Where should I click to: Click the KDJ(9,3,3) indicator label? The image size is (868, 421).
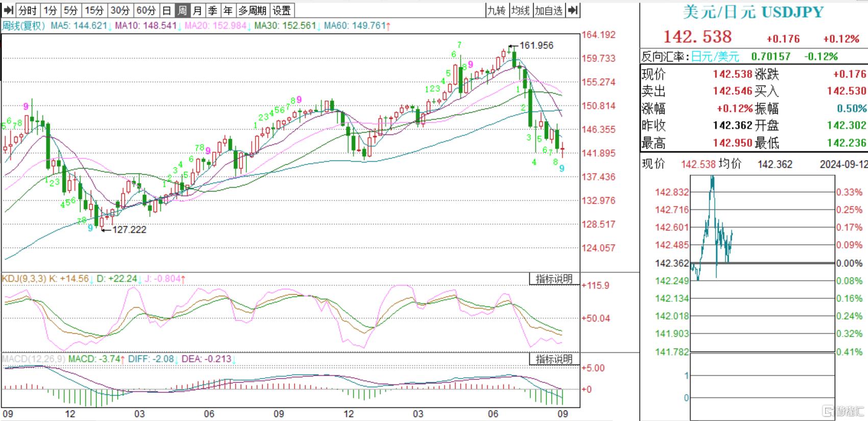tap(24, 279)
